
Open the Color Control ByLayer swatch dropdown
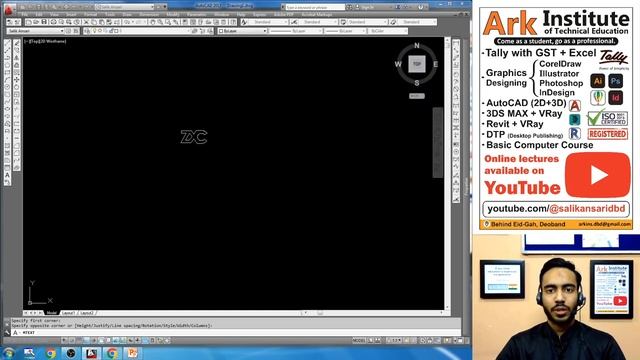(242, 31)
